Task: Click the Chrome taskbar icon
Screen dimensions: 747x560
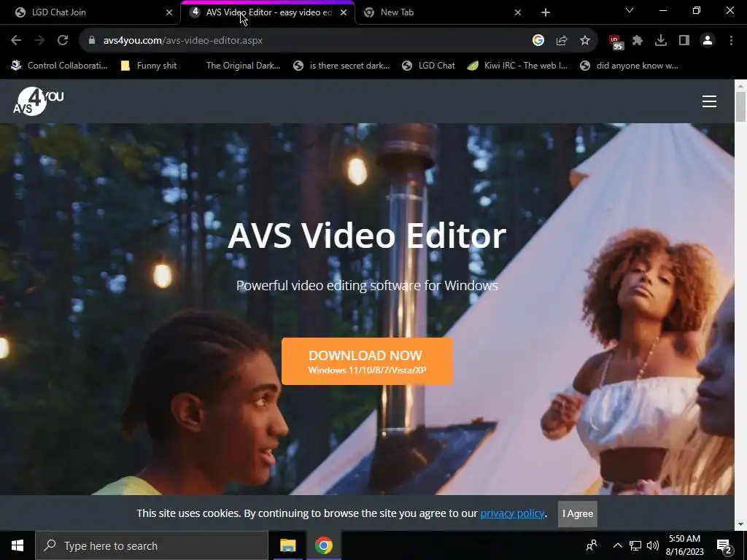Action: point(323,545)
